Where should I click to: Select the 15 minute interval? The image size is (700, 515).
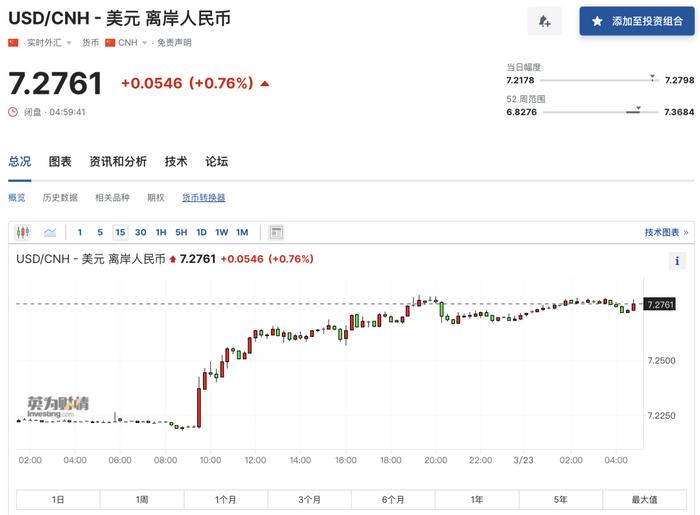[120, 232]
